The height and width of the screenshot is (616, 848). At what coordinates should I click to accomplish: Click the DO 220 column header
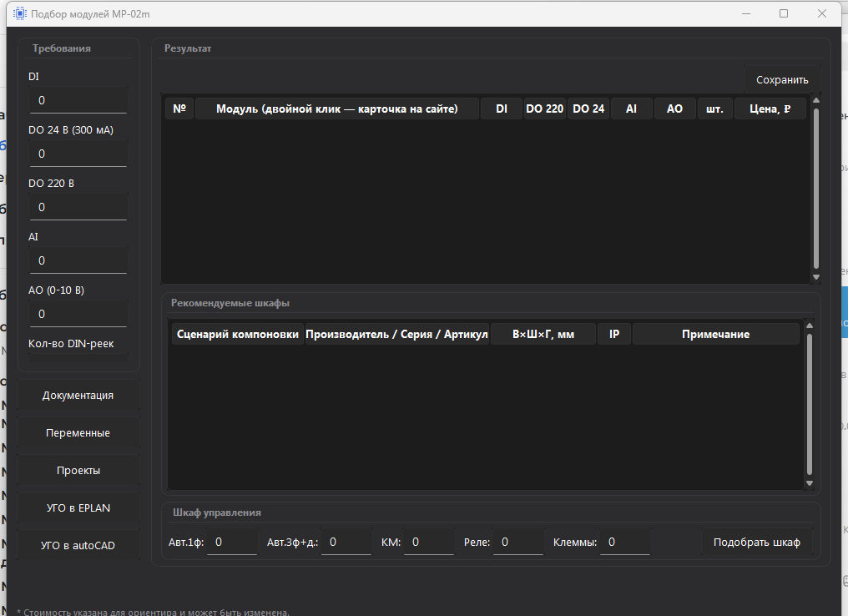[x=544, y=109]
